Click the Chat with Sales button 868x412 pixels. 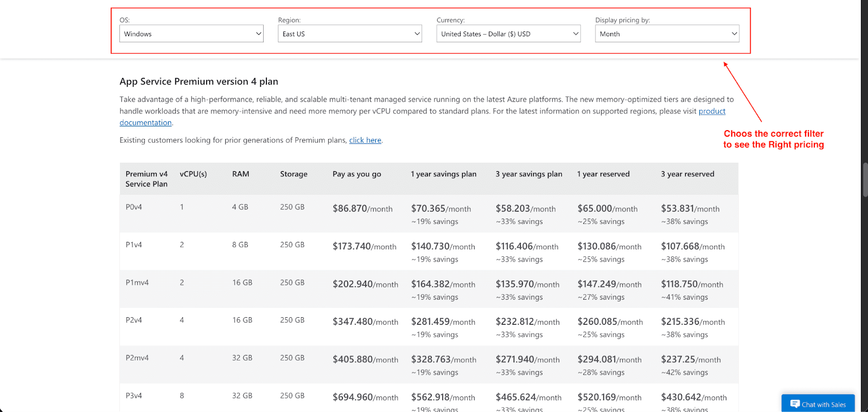[818, 404]
